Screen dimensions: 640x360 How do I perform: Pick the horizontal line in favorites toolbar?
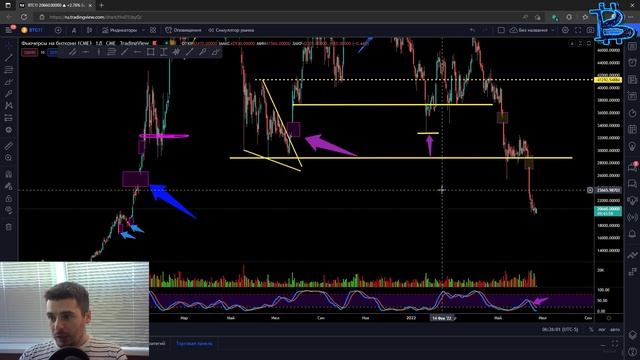(x=86, y=52)
